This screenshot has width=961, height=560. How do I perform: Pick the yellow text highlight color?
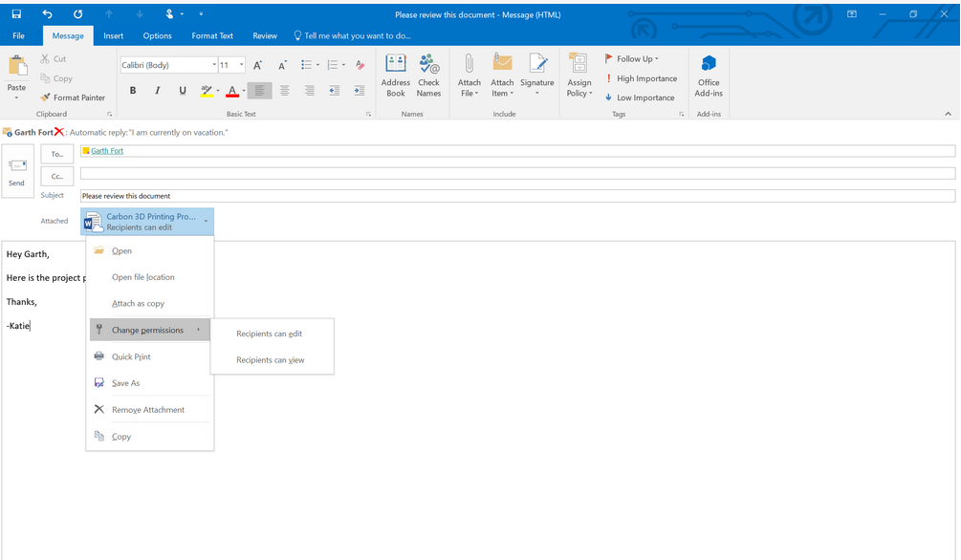point(207,91)
